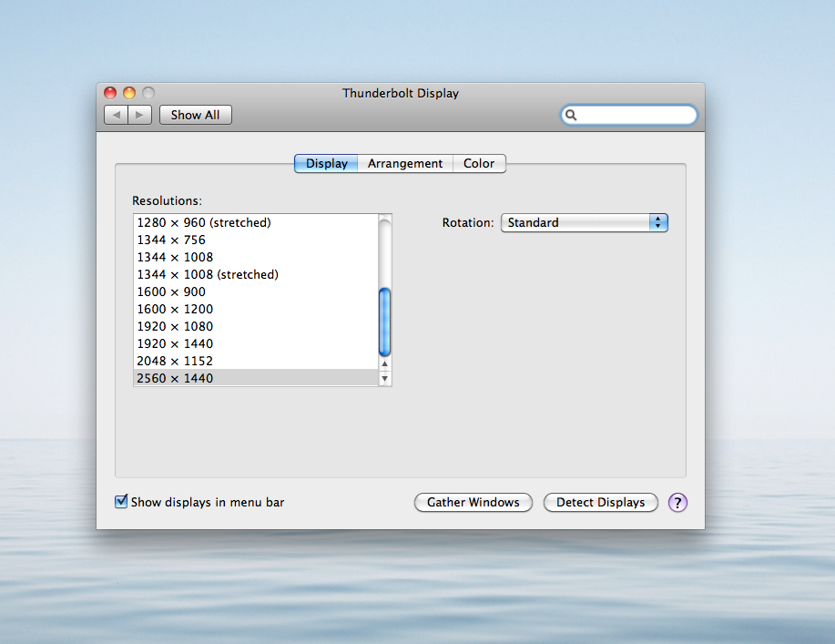Image resolution: width=835 pixels, height=644 pixels.
Task: Select resolution 1344 × 1008 (stretched)
Action: pos(256,274)
